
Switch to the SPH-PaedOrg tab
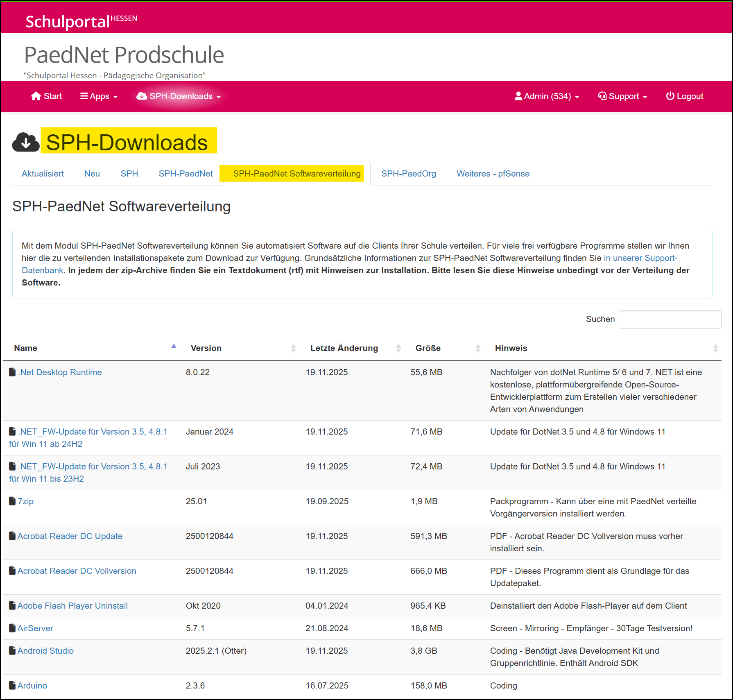coord(408,173)
